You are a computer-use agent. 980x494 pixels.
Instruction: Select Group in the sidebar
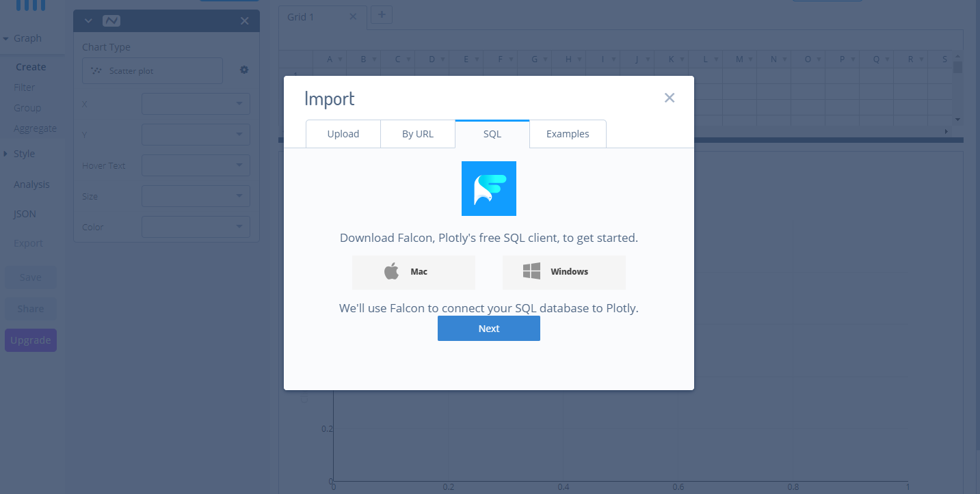coord(27,108)
